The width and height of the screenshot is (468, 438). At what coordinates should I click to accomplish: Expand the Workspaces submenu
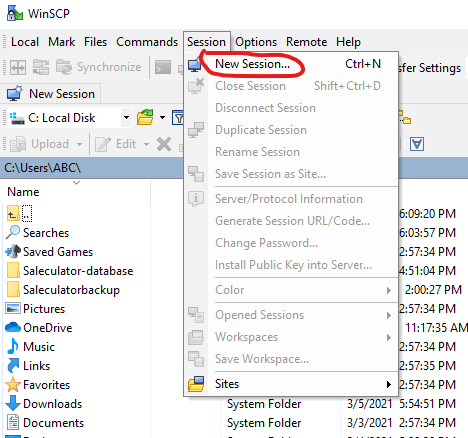pos(291,337)
